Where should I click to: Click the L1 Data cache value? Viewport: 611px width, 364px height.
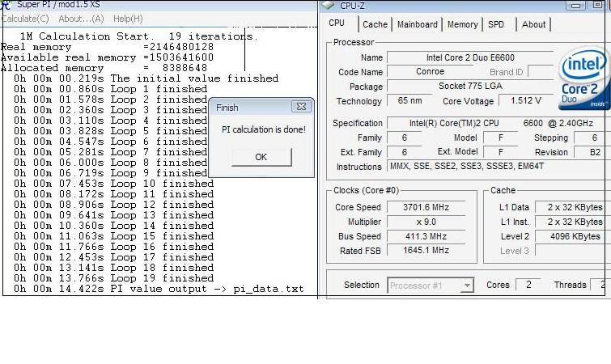tap(573, 207)
